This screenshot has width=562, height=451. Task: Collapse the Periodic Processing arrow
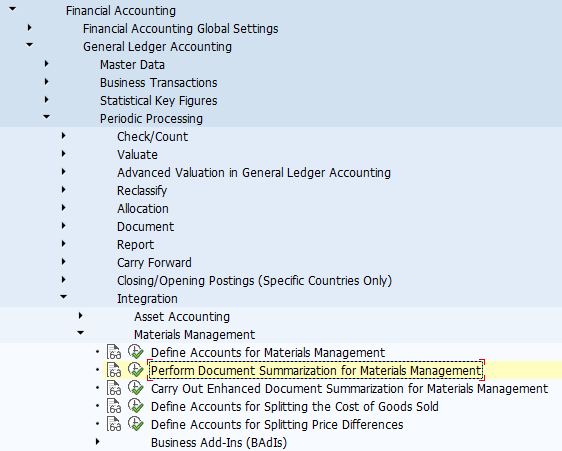47,117
